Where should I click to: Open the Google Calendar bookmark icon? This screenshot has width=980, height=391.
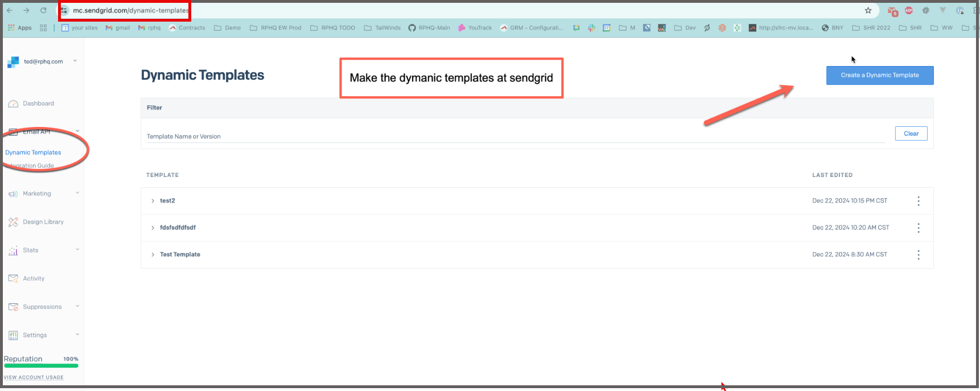[607, 28]
